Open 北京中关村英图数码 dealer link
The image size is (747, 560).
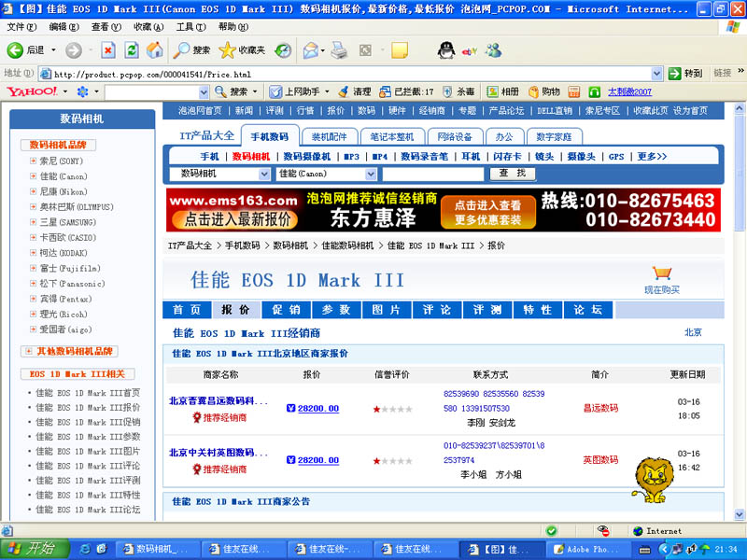click(218, 453)
